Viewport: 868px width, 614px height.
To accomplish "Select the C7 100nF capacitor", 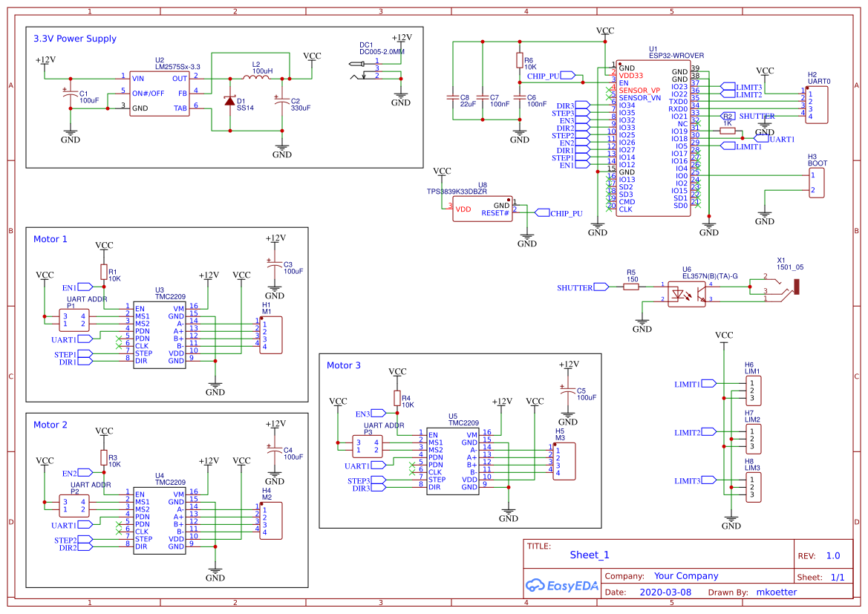I will coord(483,97).
